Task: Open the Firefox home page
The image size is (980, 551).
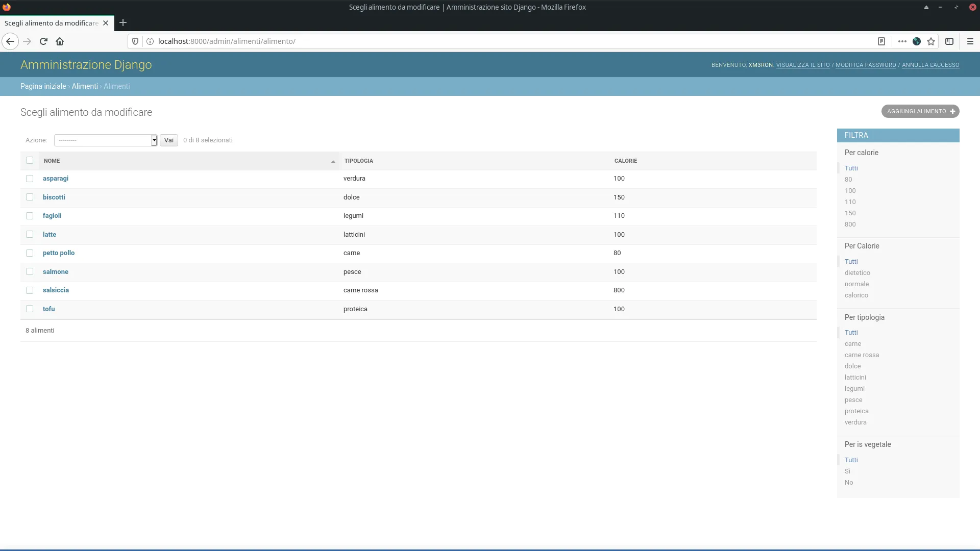Action: click(60, 41)
